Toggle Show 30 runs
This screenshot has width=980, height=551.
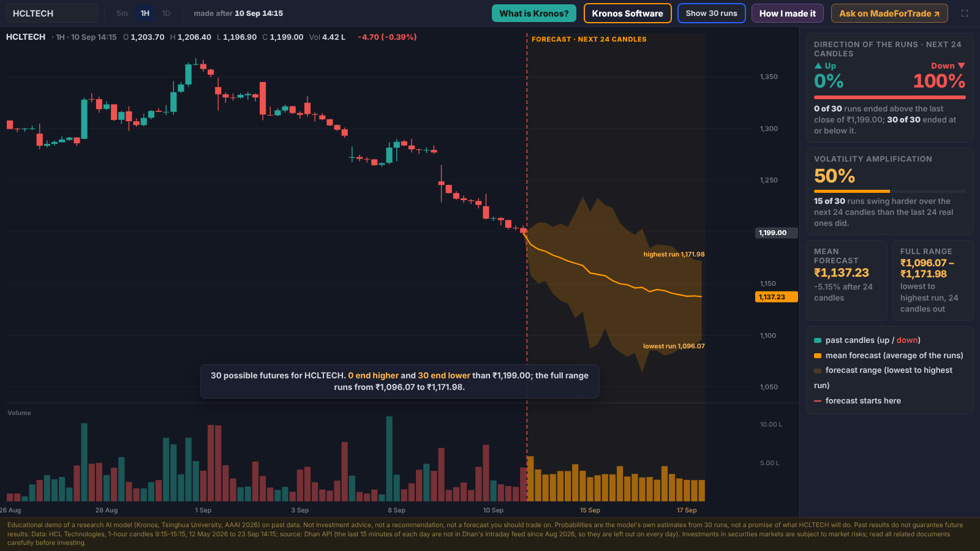(x=711, y=13)
